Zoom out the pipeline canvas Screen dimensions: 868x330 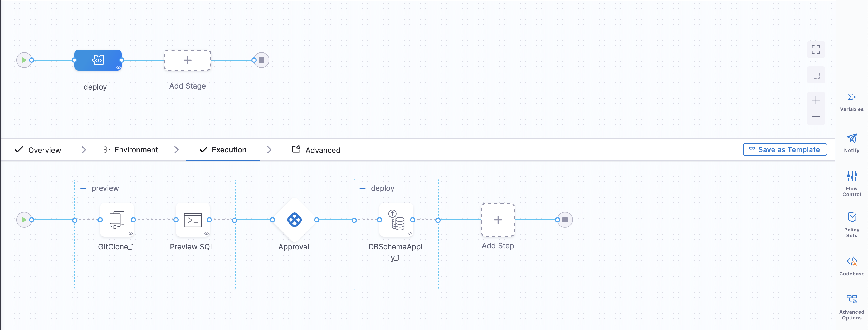(816, 117)
